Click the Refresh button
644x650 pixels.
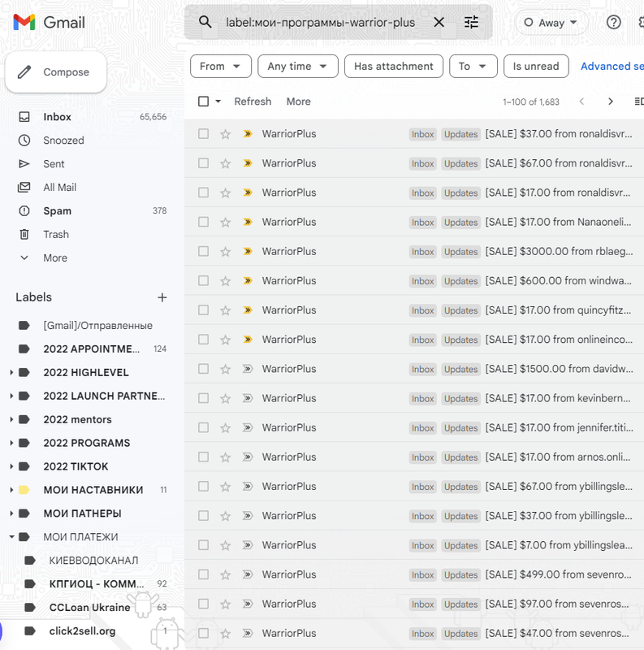click(253, 102)
